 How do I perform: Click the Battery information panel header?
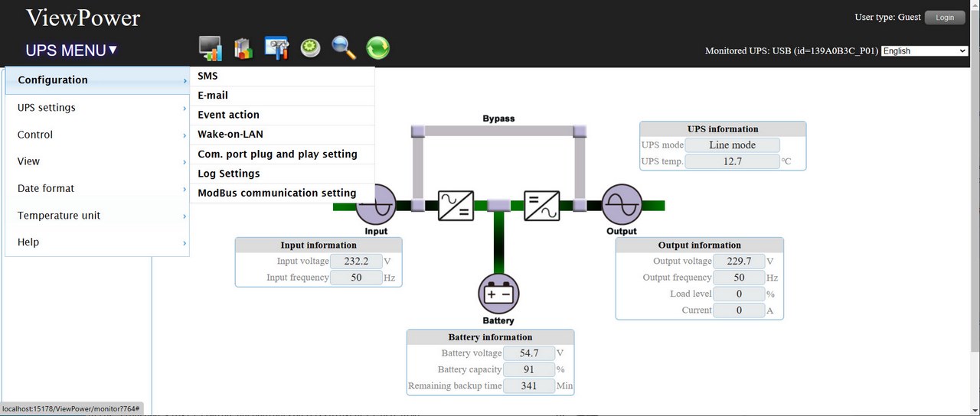(x=490, y=337)
